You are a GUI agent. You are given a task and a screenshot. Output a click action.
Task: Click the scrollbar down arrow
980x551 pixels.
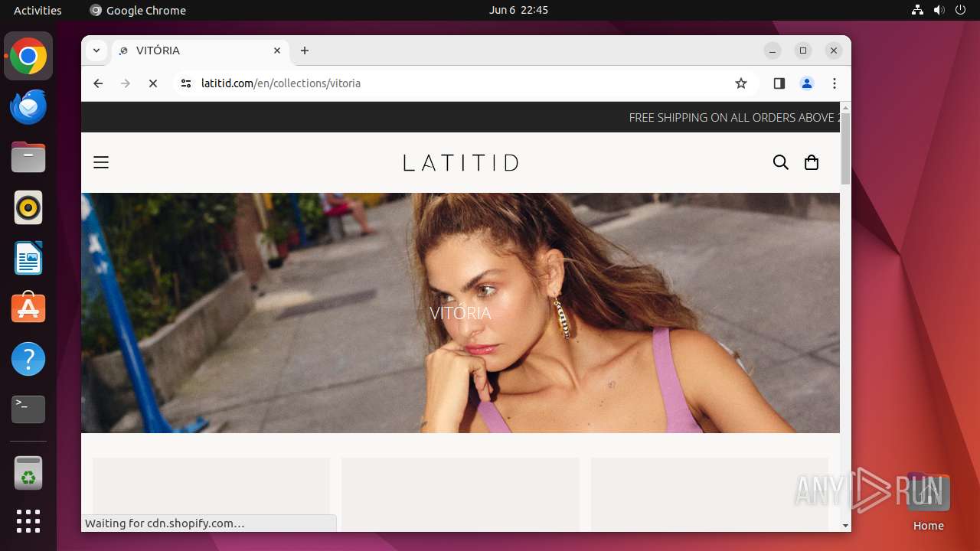pos(845,526)
